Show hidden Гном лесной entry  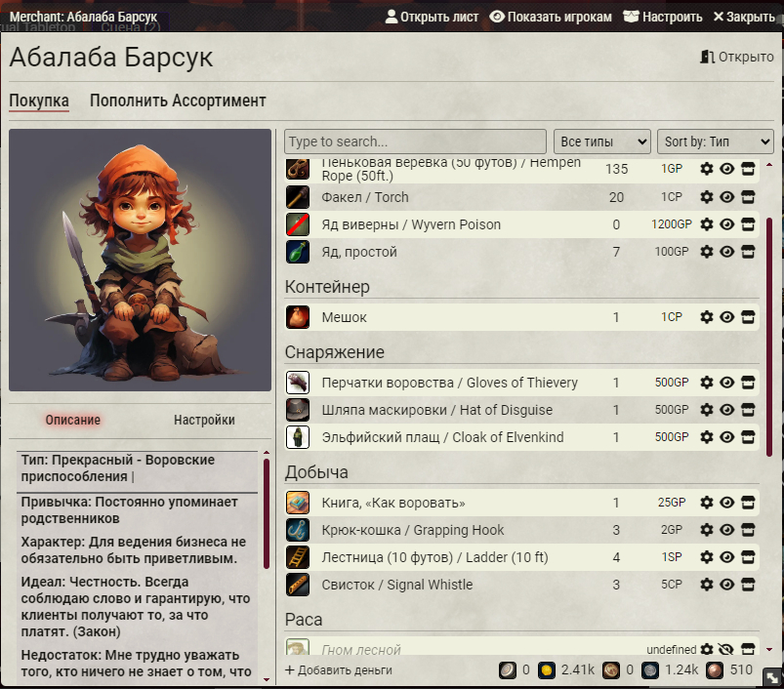[727, 650]
